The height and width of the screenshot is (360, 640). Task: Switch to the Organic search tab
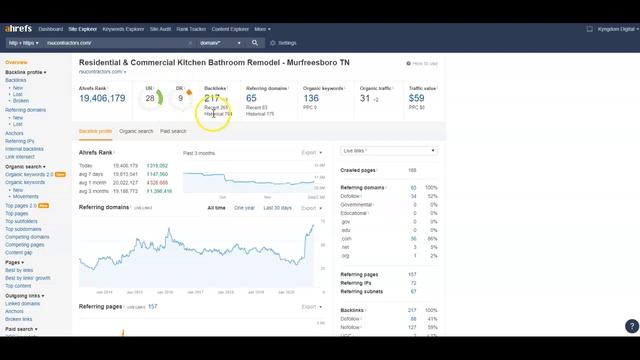pos(136,131)
